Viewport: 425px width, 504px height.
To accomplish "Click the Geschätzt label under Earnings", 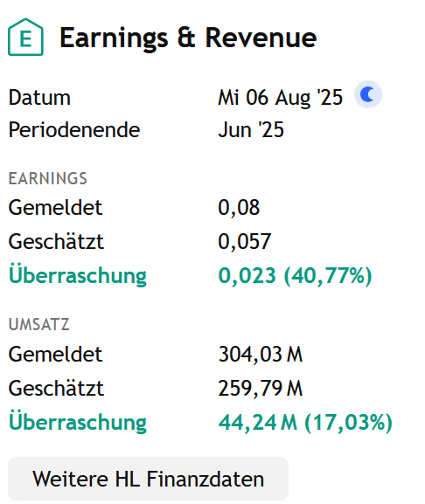I will coord(56,242).
